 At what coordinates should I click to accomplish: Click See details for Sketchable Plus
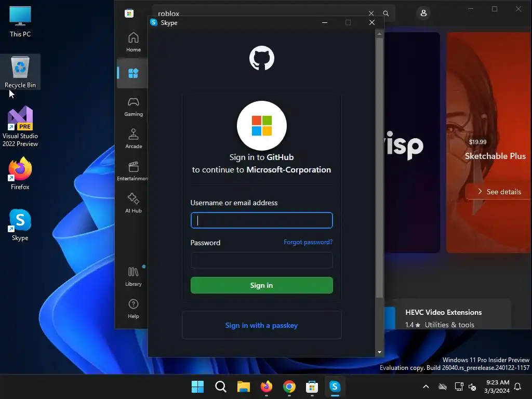[499, 192]
